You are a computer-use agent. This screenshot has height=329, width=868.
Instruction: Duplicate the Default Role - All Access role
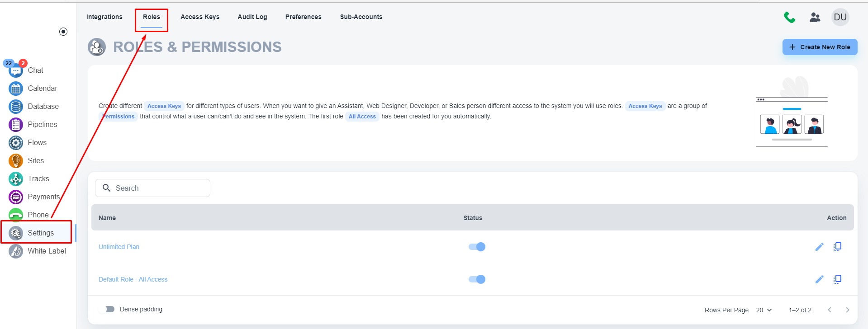pyautogui.click(x=837, y=279)
